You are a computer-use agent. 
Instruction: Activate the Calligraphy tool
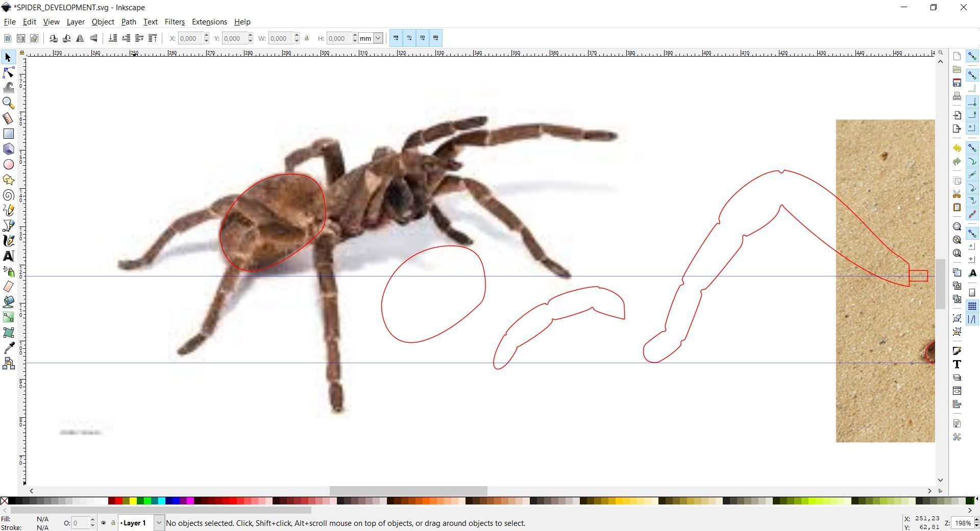(8, 240)
